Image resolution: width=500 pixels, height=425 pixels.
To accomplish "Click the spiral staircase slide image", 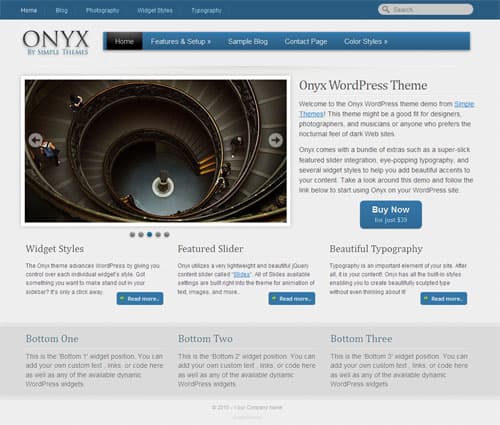I will (156, 151).
